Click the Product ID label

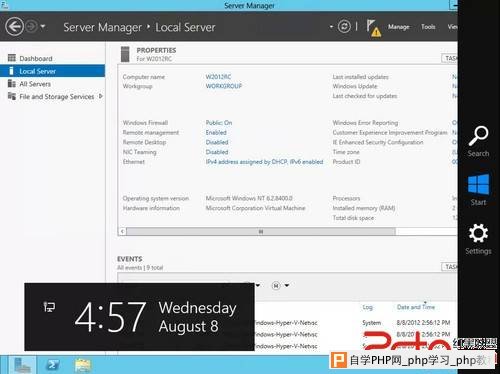346,162
